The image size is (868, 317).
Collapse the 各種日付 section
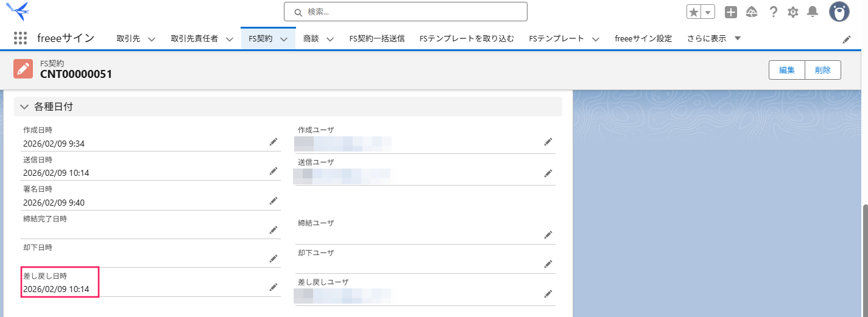tap(24, 106)
